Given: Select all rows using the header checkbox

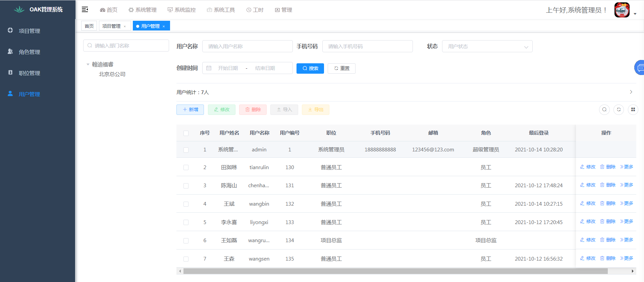Looking at the screenshot, I should (186, 133).
